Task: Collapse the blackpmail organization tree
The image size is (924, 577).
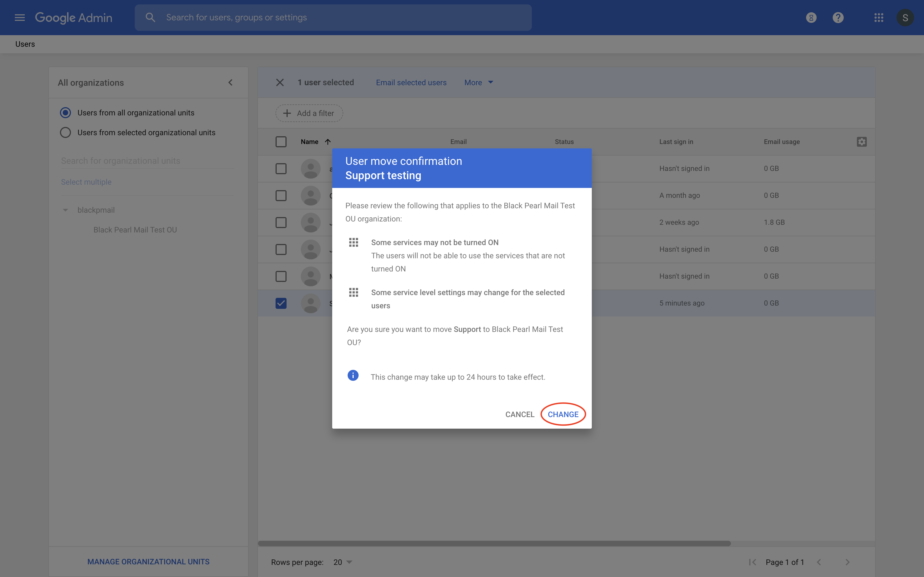Action: (x=65, y=210)
